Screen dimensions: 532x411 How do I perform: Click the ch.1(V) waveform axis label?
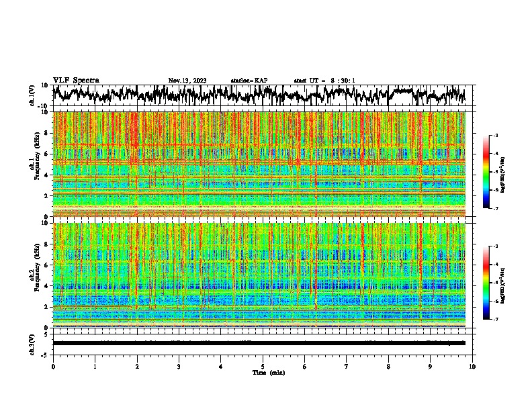pyautogui.click(x=32, y=95)
